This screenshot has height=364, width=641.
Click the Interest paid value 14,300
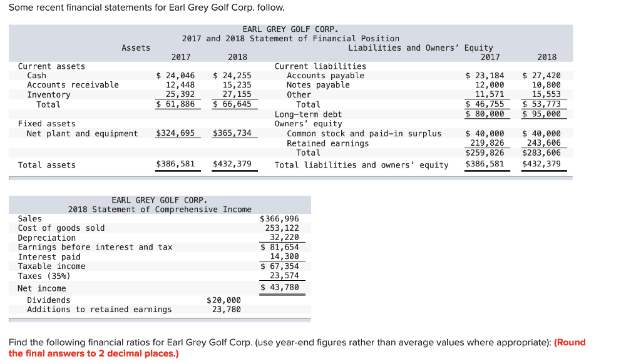click(285, 256)
